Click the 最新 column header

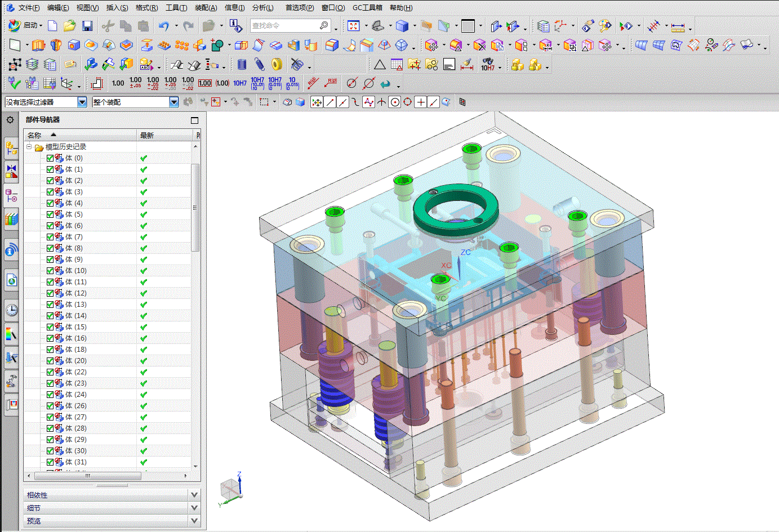point(165,135)
